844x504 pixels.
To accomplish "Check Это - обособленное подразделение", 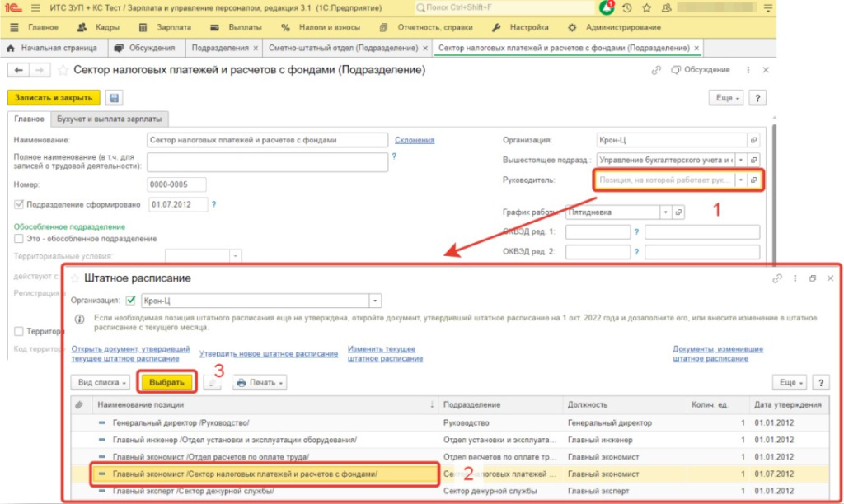I will [19, 238].
